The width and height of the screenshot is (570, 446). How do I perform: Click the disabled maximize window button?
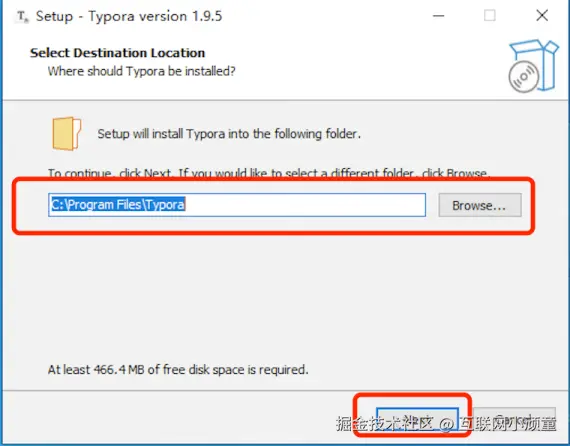(489, 16)
